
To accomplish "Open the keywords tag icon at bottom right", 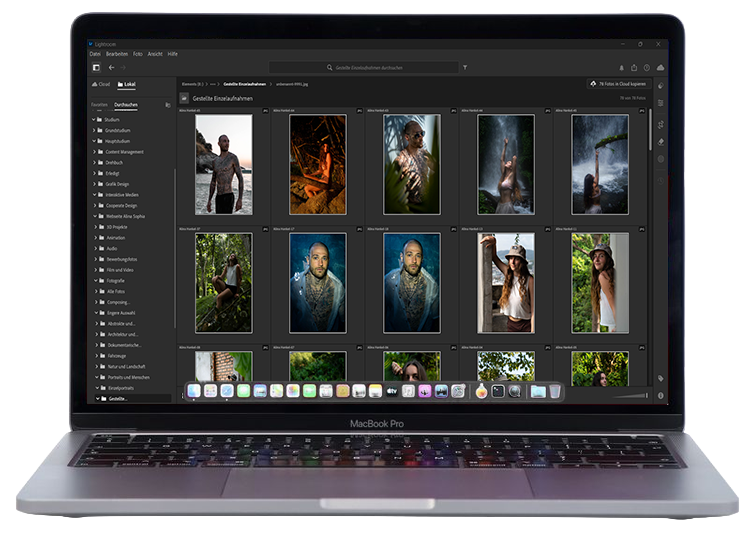I will pos(661,378).
